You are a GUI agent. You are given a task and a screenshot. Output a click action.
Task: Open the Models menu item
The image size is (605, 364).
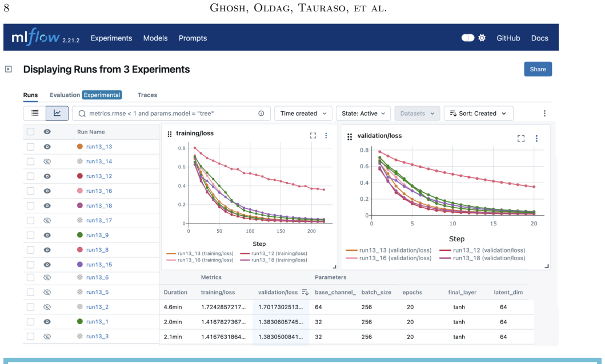coord(155,38)
